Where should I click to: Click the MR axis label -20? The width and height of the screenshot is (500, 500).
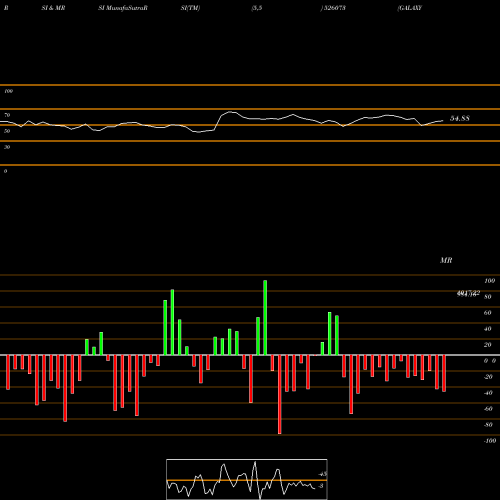click(488, 377)
